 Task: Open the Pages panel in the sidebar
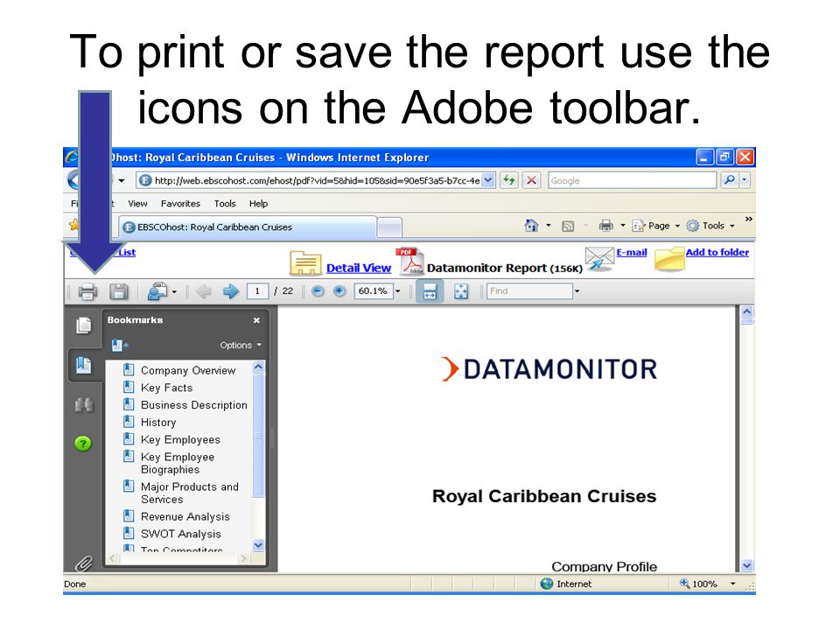pyautogui.click(x=84, y=325)
